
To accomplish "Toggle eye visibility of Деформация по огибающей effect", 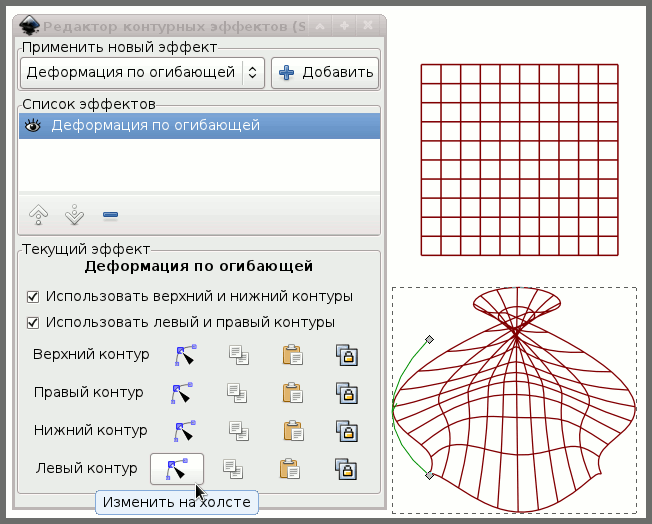I will (33, 126).
